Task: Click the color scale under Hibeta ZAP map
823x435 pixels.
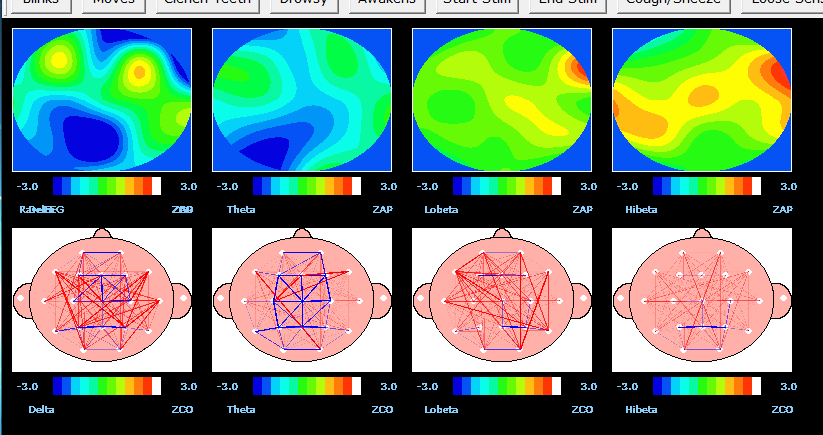Action: point(706,186)
